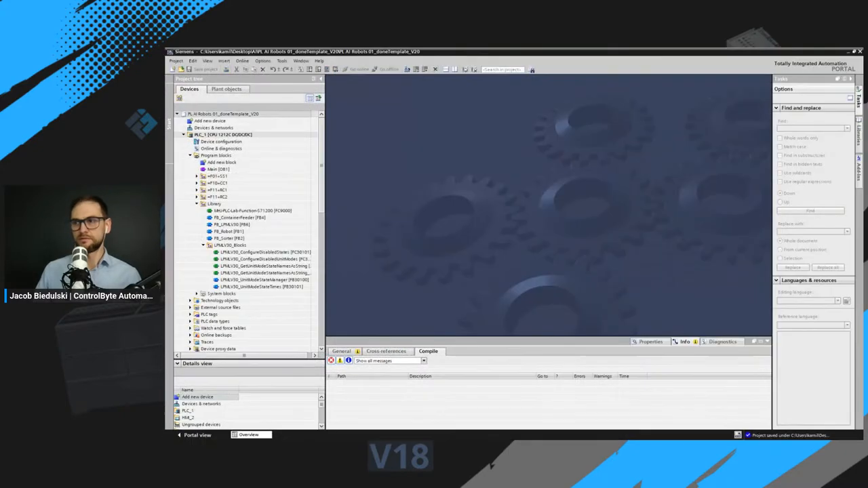Open Devices & networks in project tree

pyautogui.click(x=214, y=127)
